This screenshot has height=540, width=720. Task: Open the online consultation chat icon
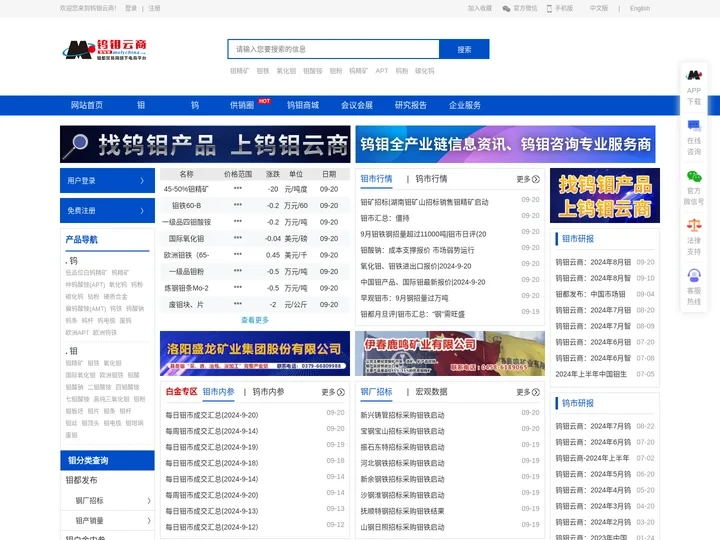coord(694,125)
